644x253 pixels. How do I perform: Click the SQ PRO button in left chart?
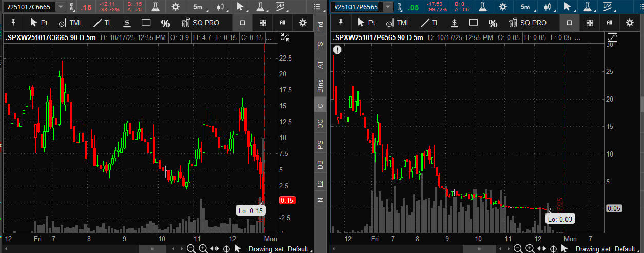point(200,23)
